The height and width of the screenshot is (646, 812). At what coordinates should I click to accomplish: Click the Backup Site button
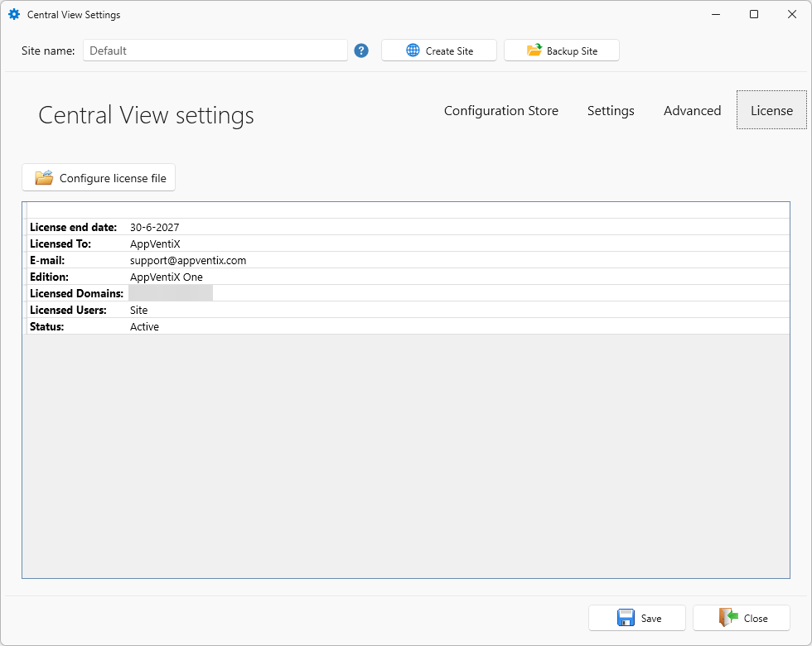[562, 51]
